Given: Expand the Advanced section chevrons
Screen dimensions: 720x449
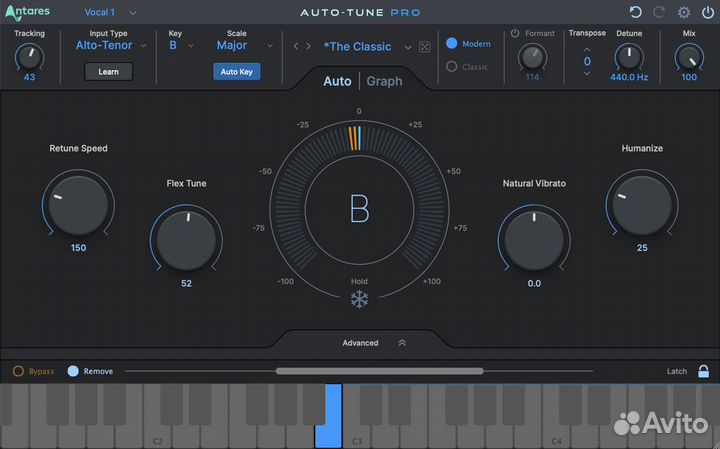Looking at the screenshot, I should [x=402, y=343].
